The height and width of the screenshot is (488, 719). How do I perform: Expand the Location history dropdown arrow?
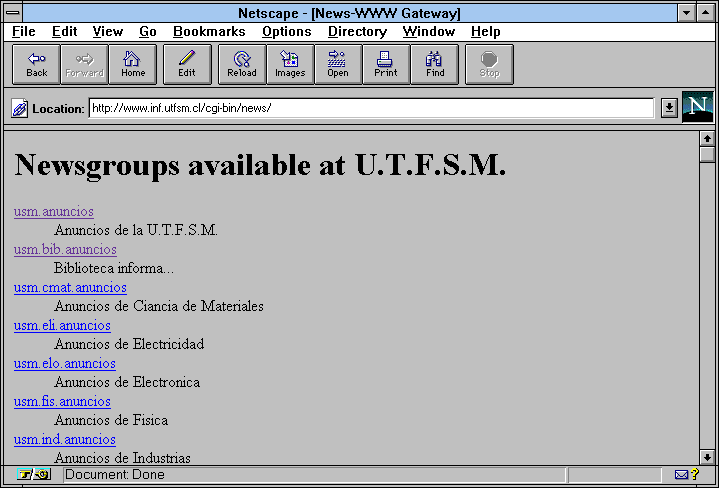click(669, 108)
